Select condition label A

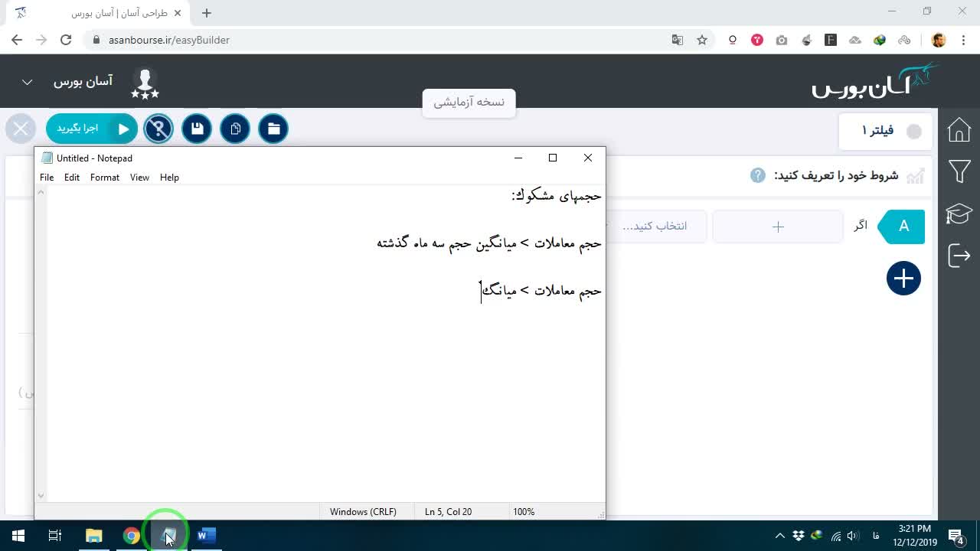click(x=902, y=227)
